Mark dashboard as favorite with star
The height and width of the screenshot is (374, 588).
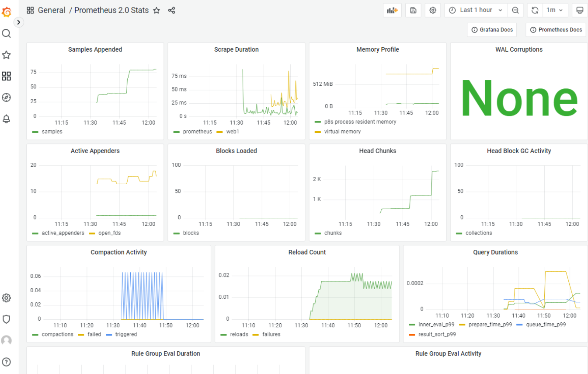point(157,10)
